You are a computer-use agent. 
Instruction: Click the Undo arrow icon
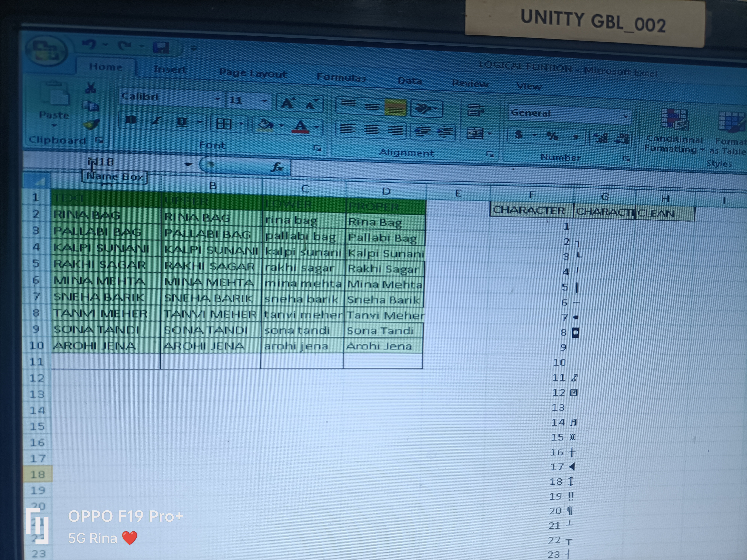click(89, 45)
